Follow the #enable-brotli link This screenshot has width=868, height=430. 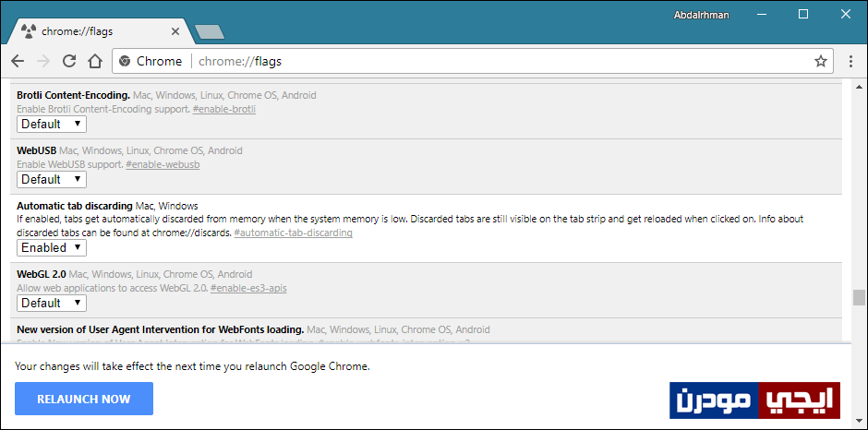click(223, 109)
